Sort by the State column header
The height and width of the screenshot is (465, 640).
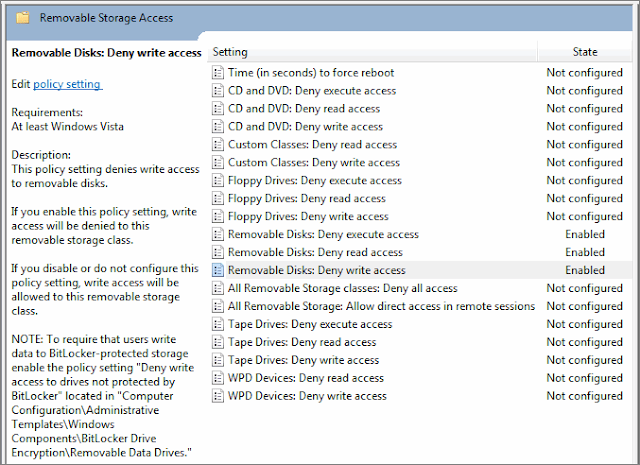(585, 52)
